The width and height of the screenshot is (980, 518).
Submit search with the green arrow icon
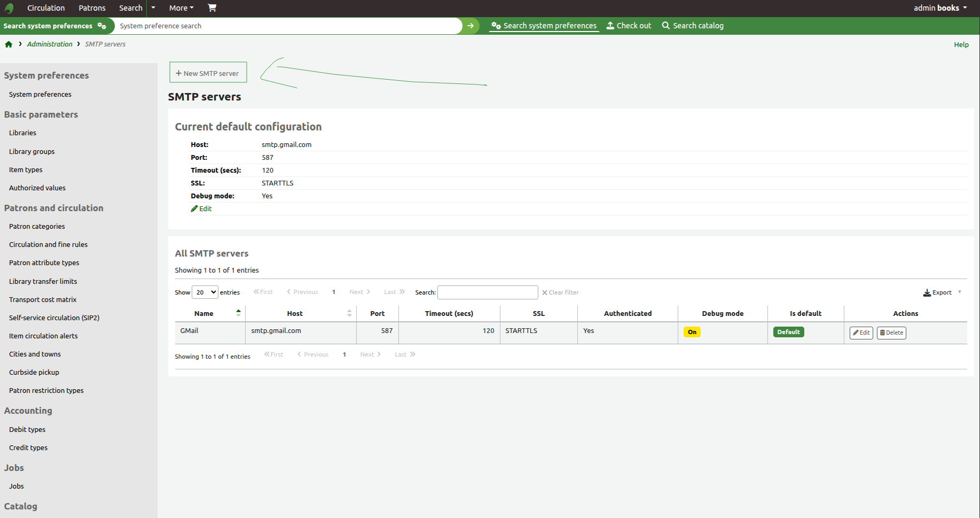click(470, 26)
